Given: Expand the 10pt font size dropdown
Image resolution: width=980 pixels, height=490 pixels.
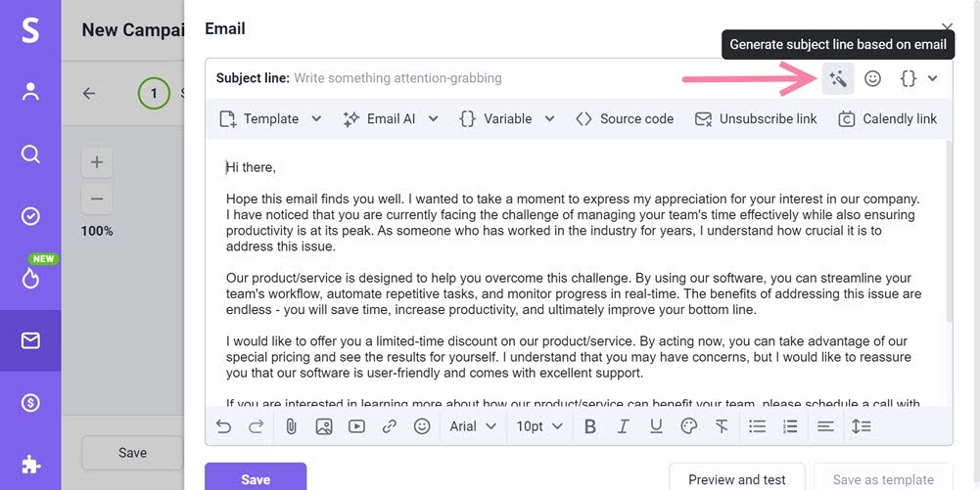Looking at the screenshot, I should point(539,426).
